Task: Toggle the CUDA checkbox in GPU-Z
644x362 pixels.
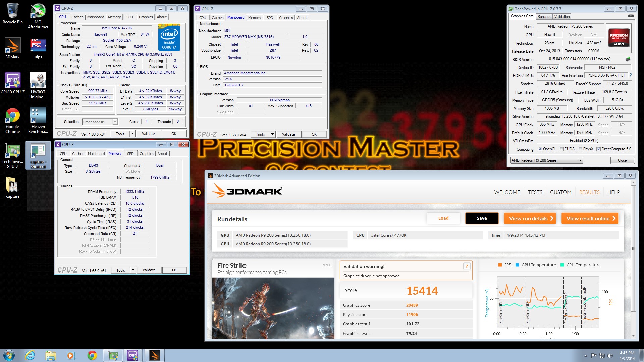Action: (x=561, y=149)
